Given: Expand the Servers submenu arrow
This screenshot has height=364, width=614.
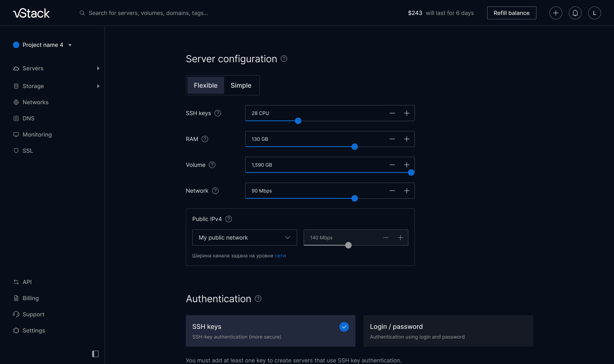Looking at the screenshot, I should 98,68.
